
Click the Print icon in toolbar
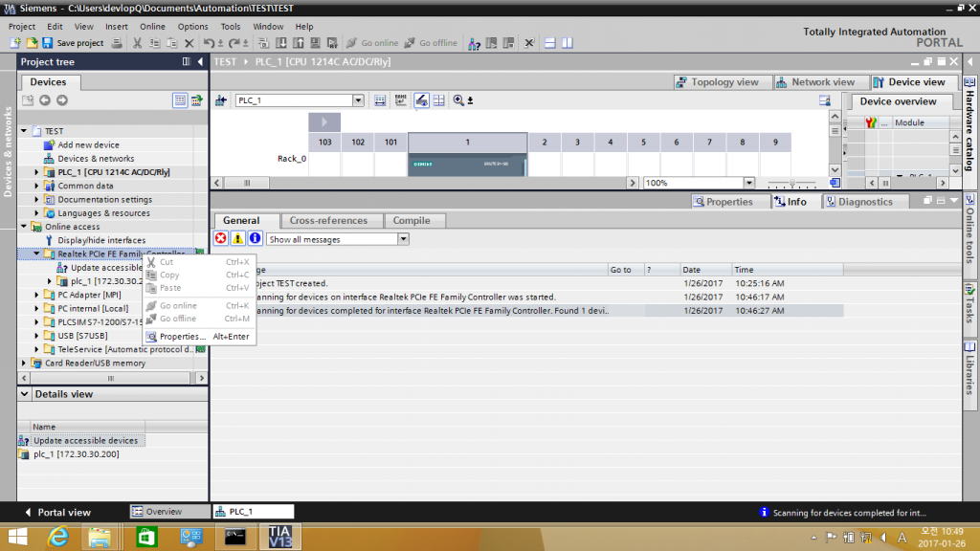click(117, 43)
